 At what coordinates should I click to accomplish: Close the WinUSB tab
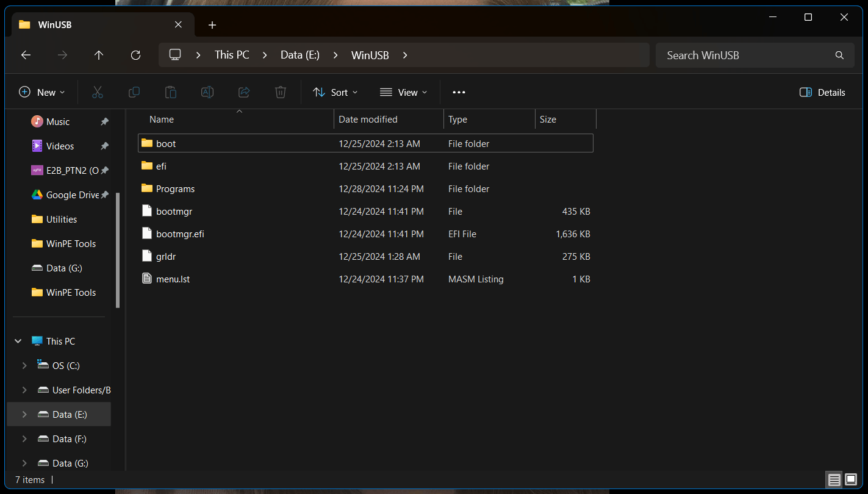tap(178, 24)
